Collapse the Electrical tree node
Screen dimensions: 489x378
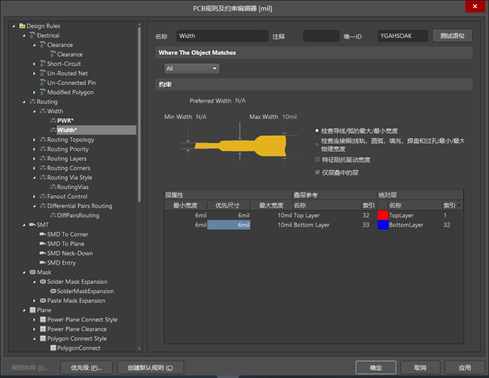[24, 35]
